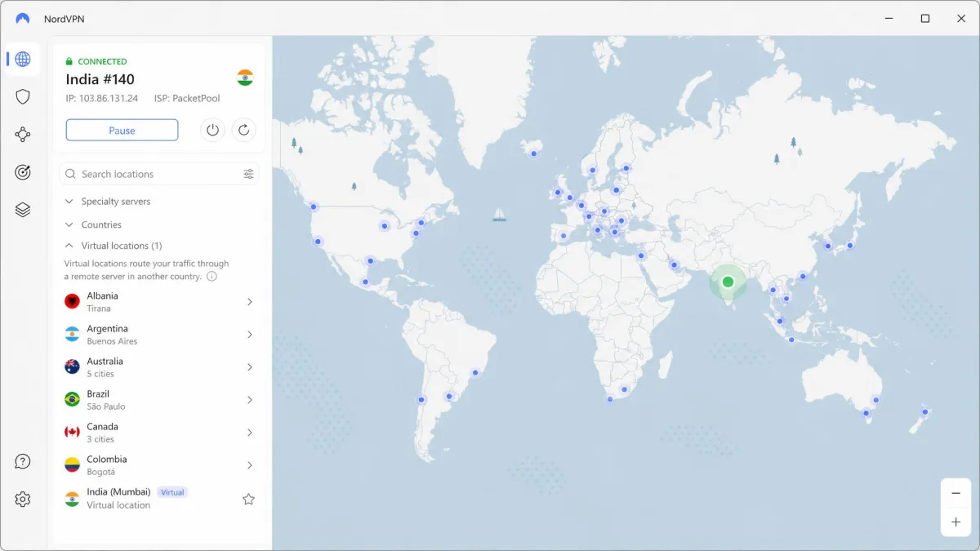Open the stacked layers icon in sidebar
980x551 pixels.
pos(23,210)
